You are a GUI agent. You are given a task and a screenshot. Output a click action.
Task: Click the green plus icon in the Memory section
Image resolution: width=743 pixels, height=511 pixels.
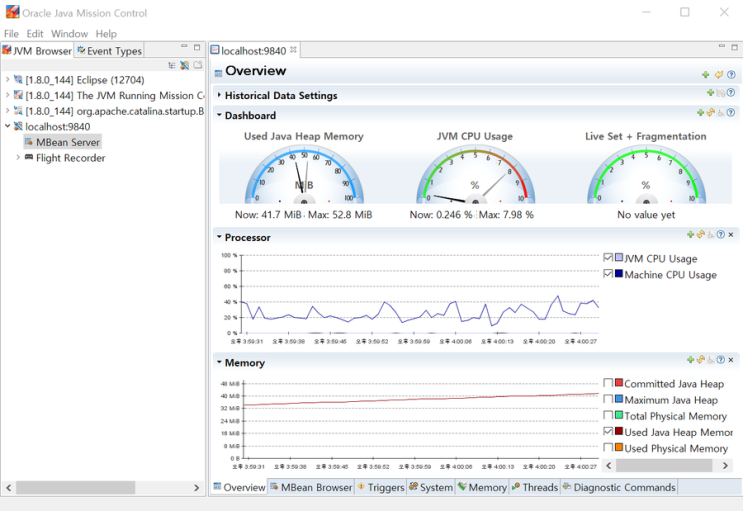[x=690, y=360]
